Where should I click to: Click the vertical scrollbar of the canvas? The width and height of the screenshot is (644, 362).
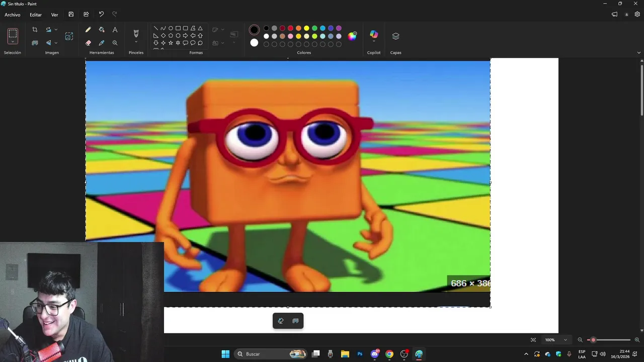(641, 89)
